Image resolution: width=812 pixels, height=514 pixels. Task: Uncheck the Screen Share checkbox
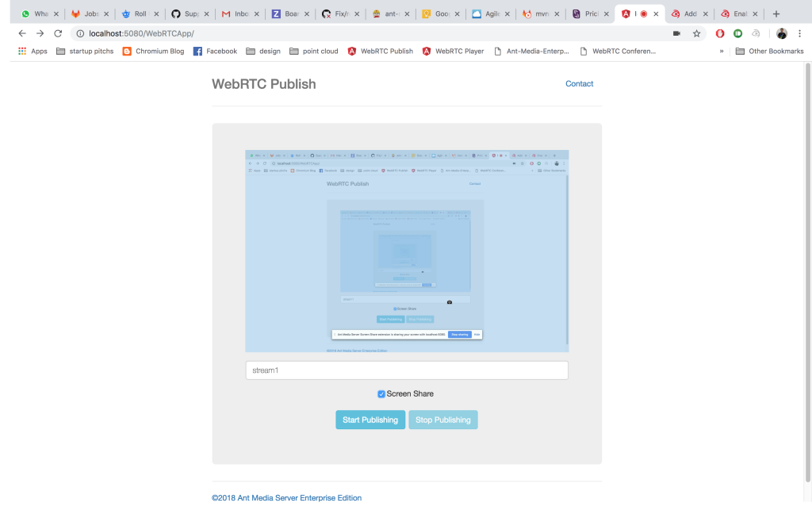coord(381,393)
